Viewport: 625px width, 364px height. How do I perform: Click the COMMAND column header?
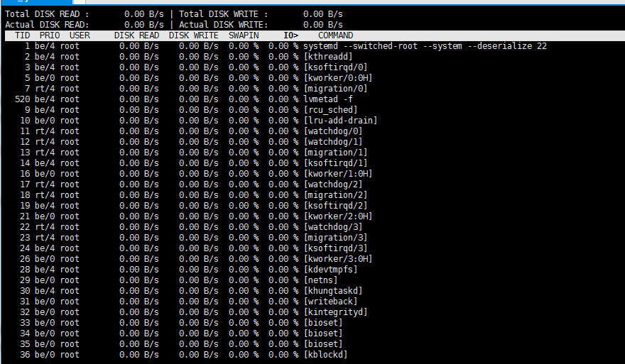(336, 35)
